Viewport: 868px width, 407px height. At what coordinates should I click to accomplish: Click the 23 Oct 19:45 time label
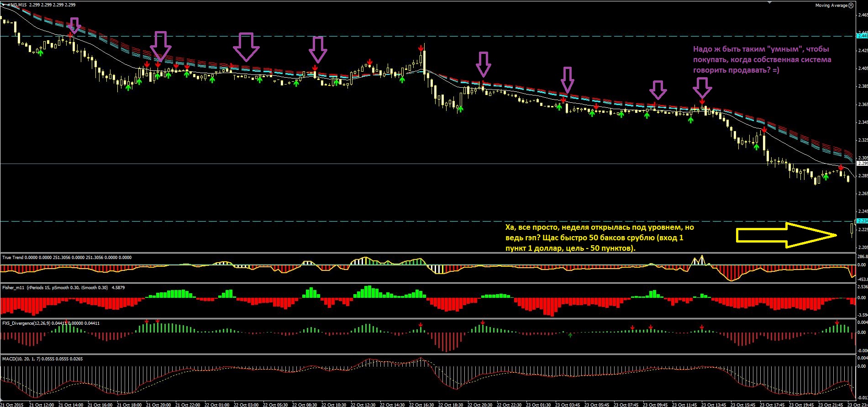802,405
